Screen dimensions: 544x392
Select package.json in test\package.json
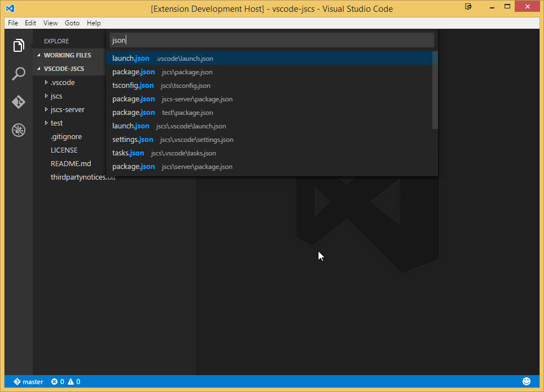click(269, 112)
